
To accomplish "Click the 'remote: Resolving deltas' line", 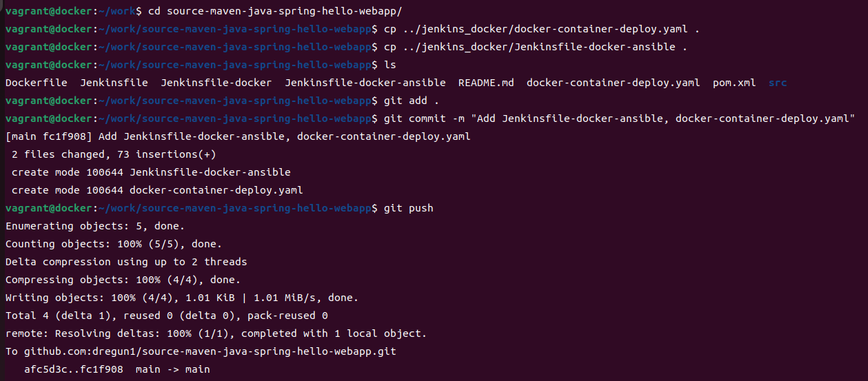I will [x=216, y=333].
